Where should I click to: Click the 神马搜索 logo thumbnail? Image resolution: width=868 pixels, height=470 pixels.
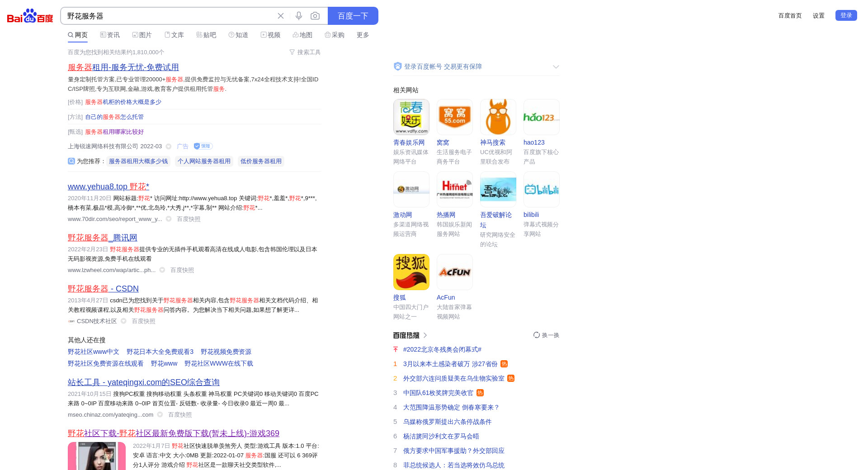click(498, 117)
